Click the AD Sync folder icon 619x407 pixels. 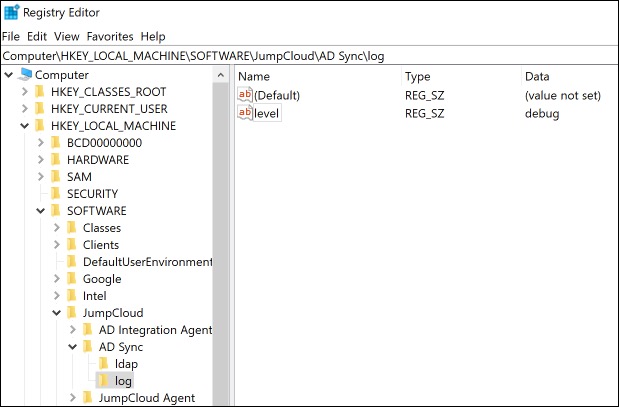88,347
